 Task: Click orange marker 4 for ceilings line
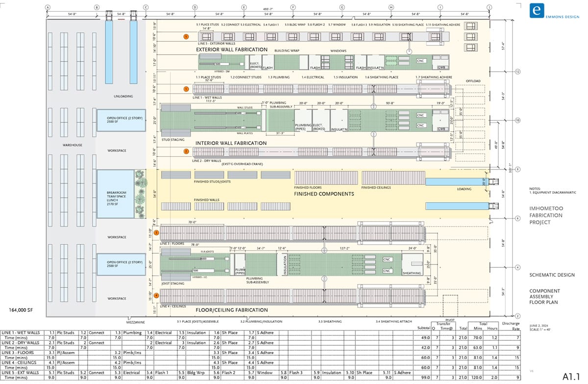coord(156,295)
